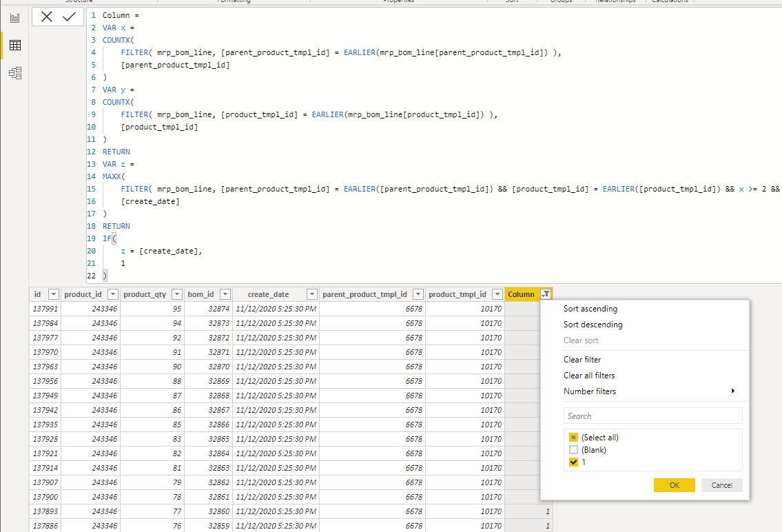Switch to the Data view icon
782x532 pixels.
click(x=15, y=45)
